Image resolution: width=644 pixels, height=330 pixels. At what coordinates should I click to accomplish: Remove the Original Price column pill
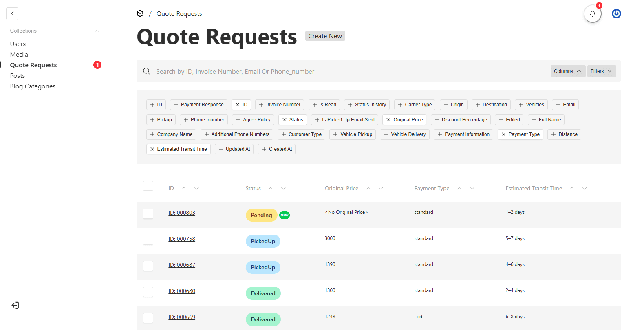click(x=404, y=120)
